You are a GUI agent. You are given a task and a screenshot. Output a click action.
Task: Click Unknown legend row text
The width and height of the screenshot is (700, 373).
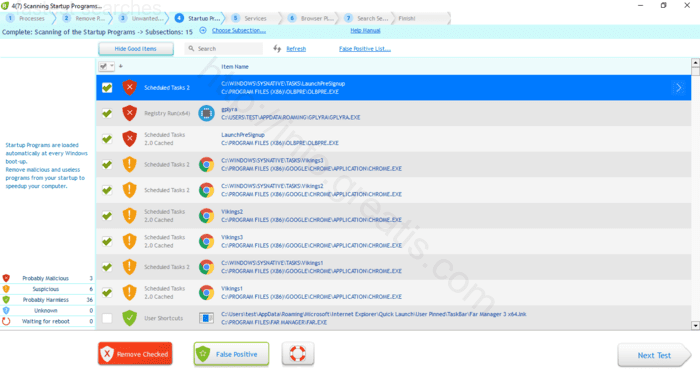(x=46, y=311)
